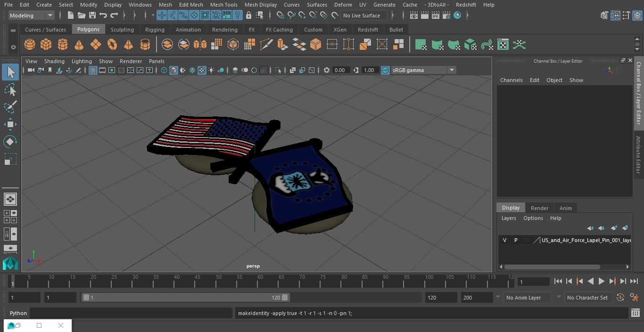Toggle isolate select in viewport
Image resolution: width=644 pixels, height=332 pixels.
tap(278, 70)
